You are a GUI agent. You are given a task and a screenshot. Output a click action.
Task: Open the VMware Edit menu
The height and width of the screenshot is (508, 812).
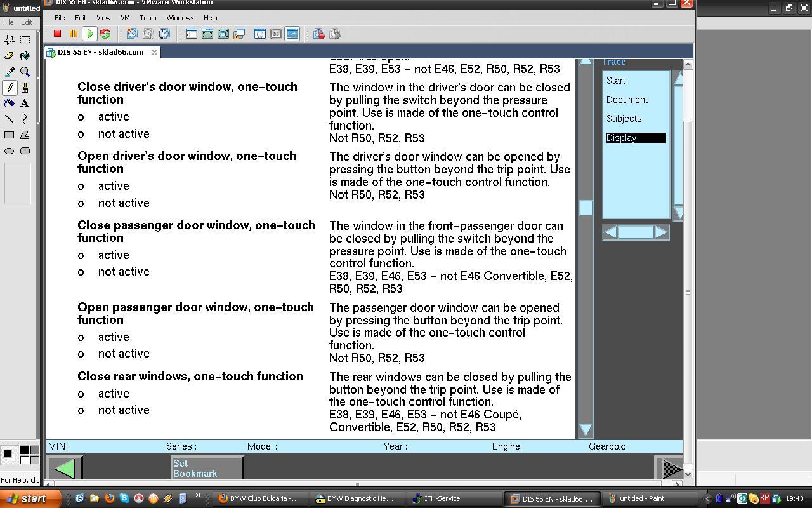[81, 18]
